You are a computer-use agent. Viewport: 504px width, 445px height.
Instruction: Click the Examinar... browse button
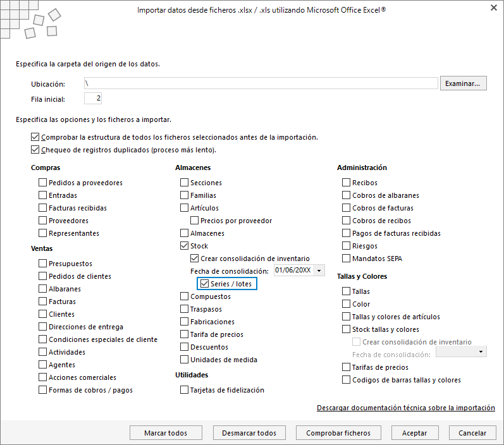(x=463, y=83)
